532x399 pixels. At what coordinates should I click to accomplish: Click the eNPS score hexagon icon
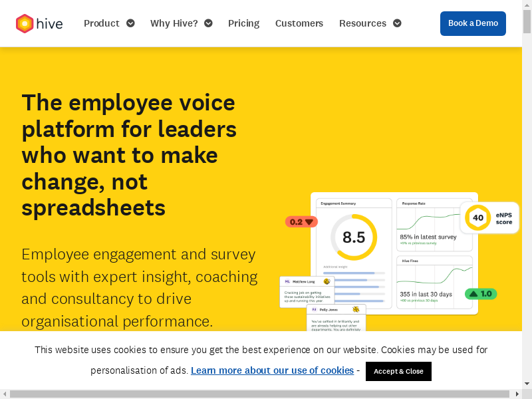[477, 217]
